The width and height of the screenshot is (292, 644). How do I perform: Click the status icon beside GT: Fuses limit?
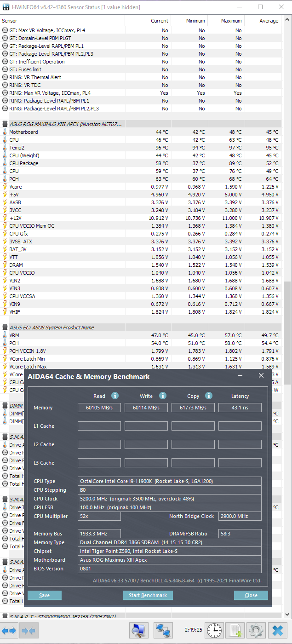tap(5, 69)
